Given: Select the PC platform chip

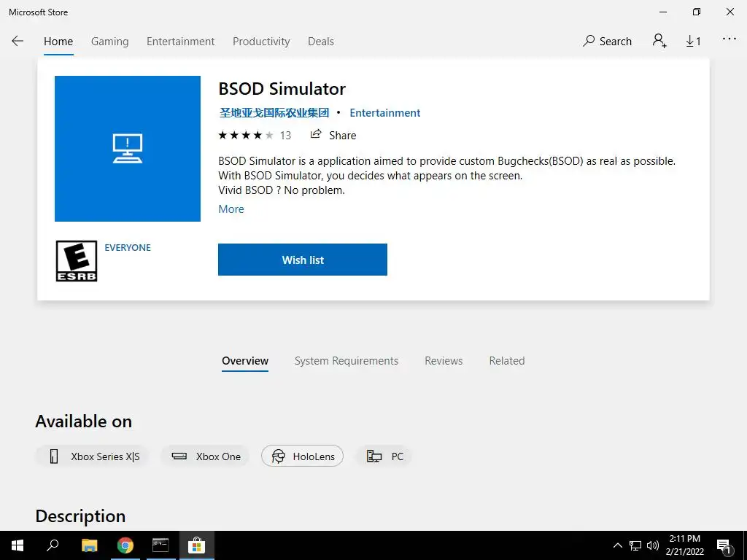Looking at the screenshot, I should pyautogui.click(x=384, y=456).
